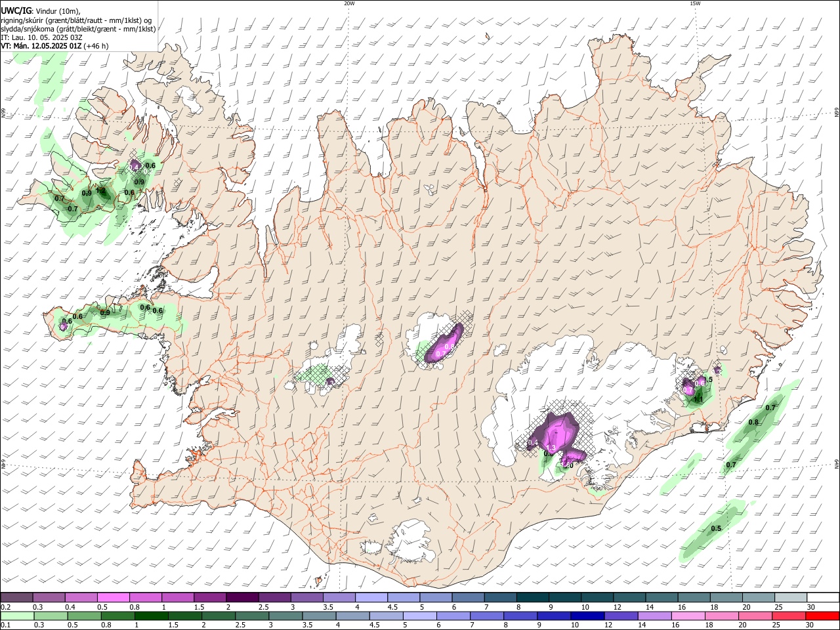The height and width of the screenshot is (630, 840).
Task: Select the rain legend swatch labeled 0.5
Action: (x=84, y=616)
